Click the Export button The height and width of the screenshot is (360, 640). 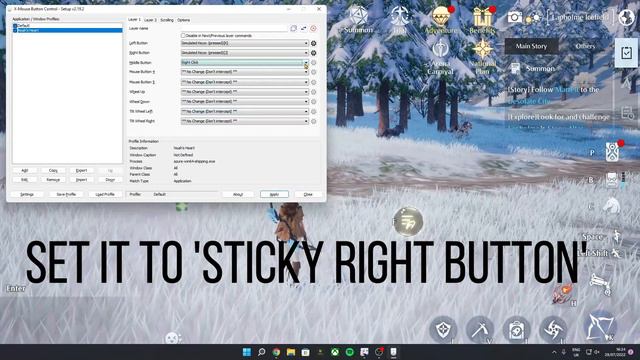(81, 170)
